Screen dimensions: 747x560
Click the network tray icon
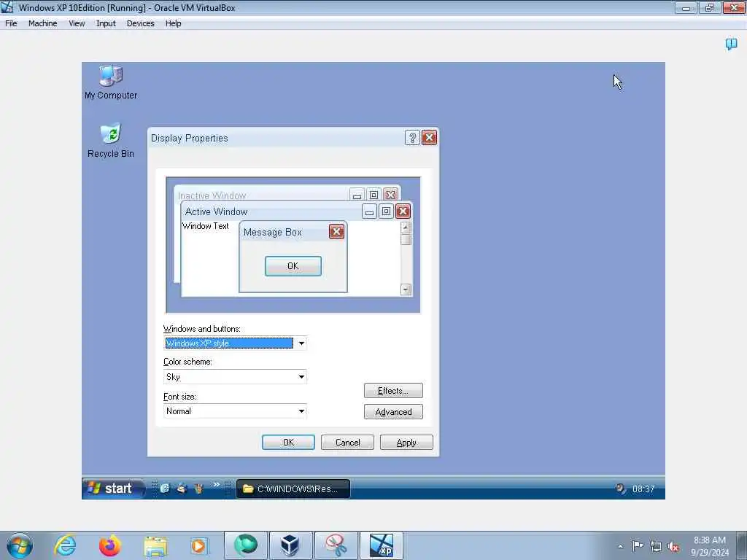(x=656, y=546)
